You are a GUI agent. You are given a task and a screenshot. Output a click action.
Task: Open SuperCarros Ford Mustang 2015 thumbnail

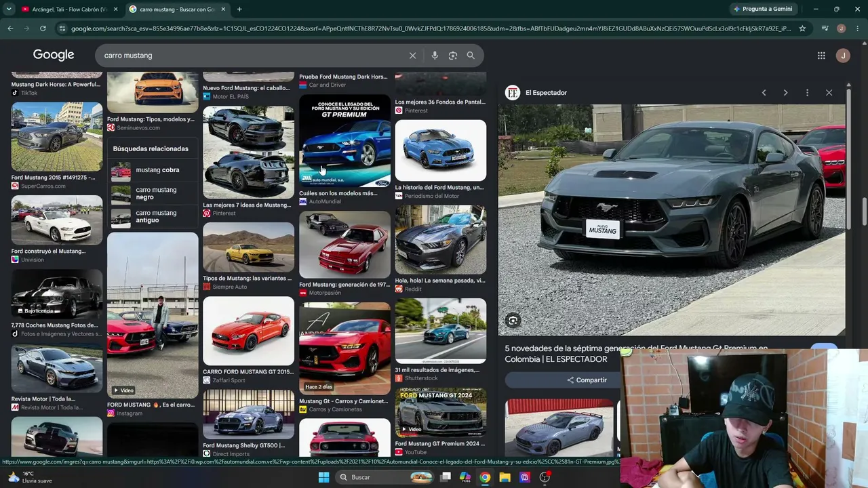(x=57, y=136)
